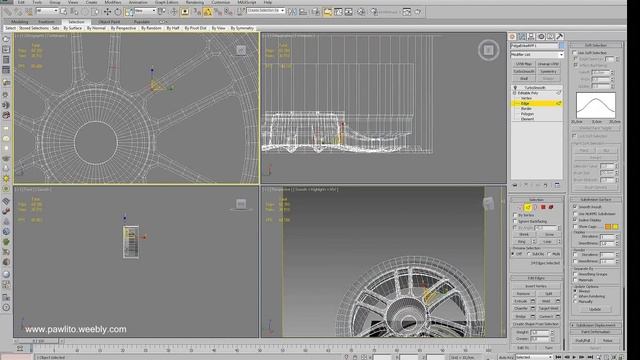The image size is (640, 360).
Task: Select Manually update option
Action: click(x=575, y=302)
